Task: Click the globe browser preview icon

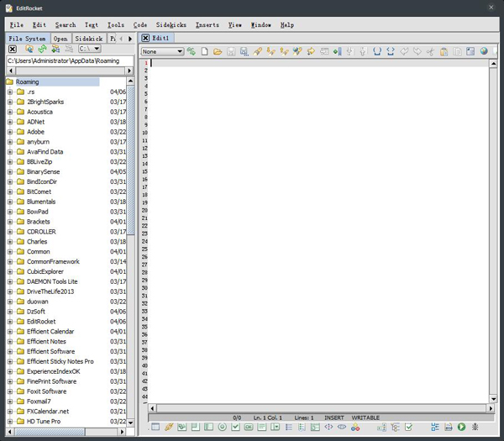Action: click(484, 51)
